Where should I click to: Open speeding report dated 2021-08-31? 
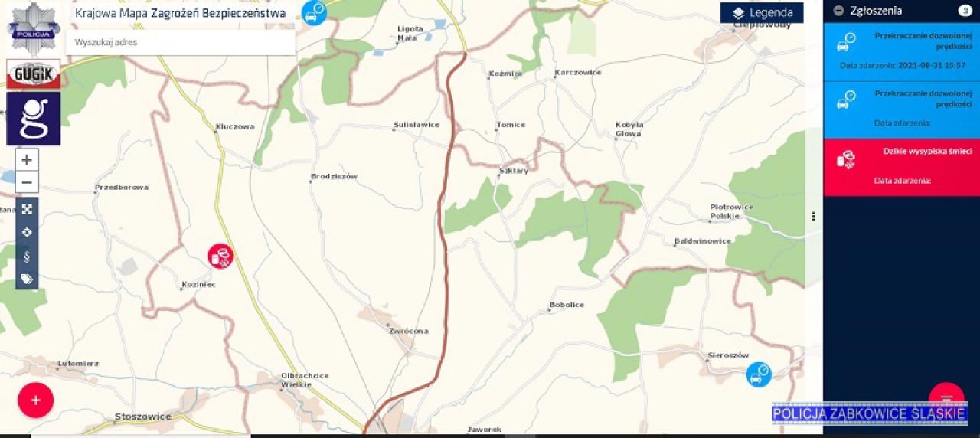coord(902,51)
